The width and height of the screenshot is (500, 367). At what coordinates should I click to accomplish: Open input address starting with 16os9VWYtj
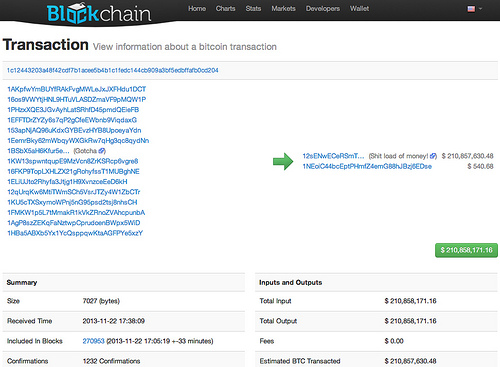coord(77,100)
